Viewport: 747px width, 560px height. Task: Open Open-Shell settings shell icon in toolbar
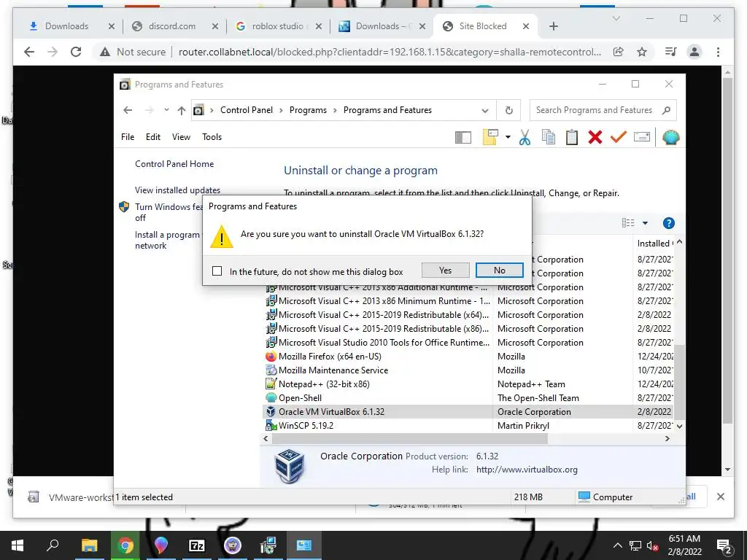[x=671, y=138]
